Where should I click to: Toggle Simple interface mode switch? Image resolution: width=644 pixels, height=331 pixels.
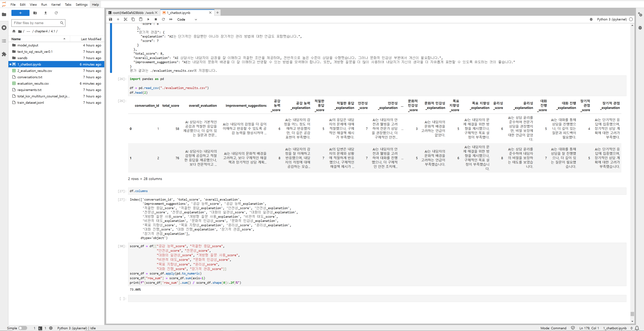22,328
